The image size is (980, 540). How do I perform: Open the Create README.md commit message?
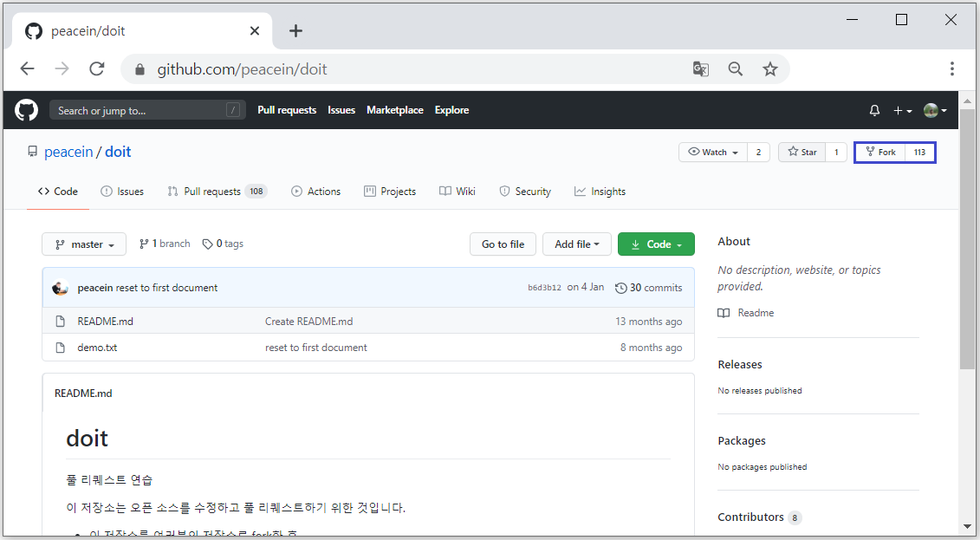(x=308, y=322)
